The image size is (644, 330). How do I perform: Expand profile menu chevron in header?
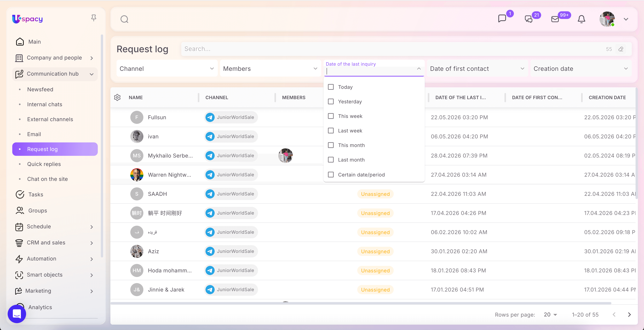[626, 19]
